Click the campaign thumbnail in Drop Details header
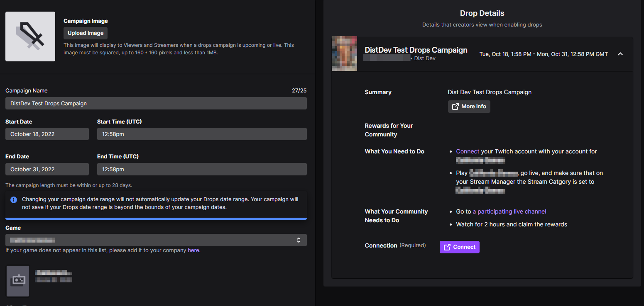Image resolution: width=644 pixels, height=306 pixels. [x=344, y=53]
